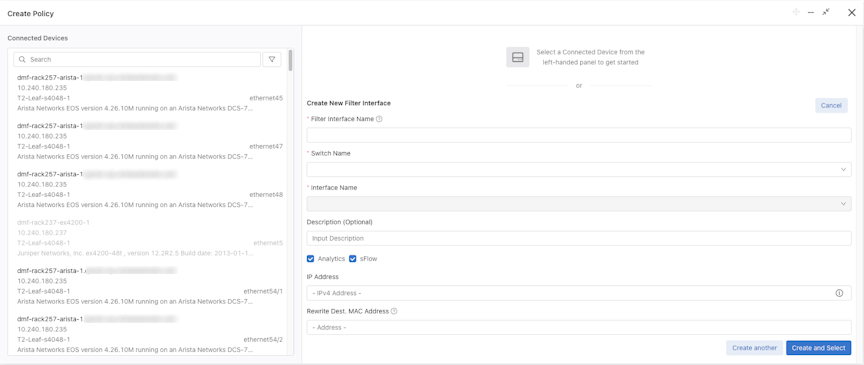Disable the sFlow checkbox
The image size is (864, 365).
click(353, 259)
